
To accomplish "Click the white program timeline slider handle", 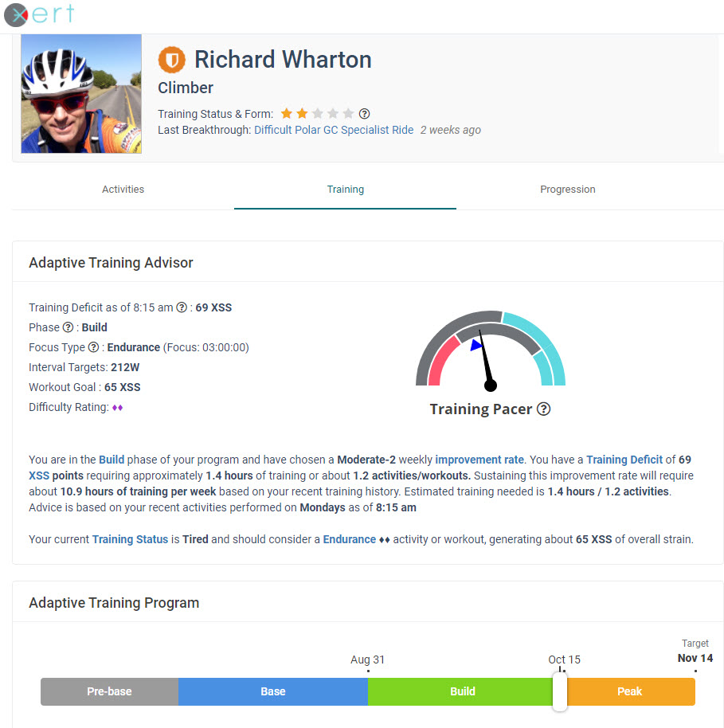I will pyautogui.click(x=559, y=691).
